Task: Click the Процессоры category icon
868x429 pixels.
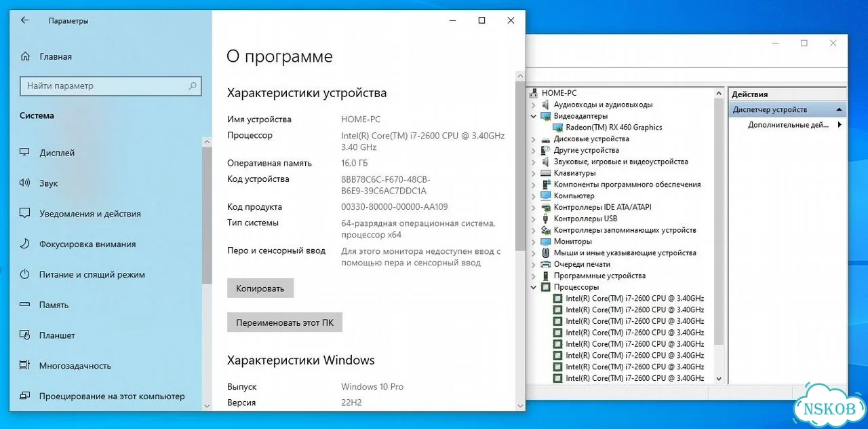Action: point(546,287)
